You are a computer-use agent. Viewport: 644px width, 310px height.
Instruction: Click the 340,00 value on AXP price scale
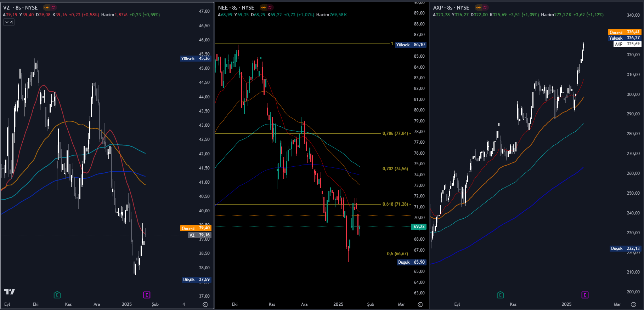tap(633, 15)
